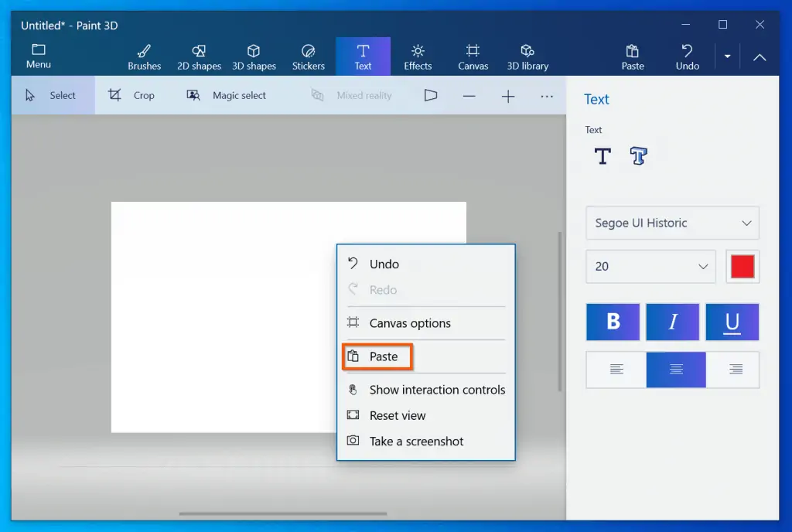Select Canvas options in context menu
The height and width of the screenshot is (532, 792).
[410, 323]
